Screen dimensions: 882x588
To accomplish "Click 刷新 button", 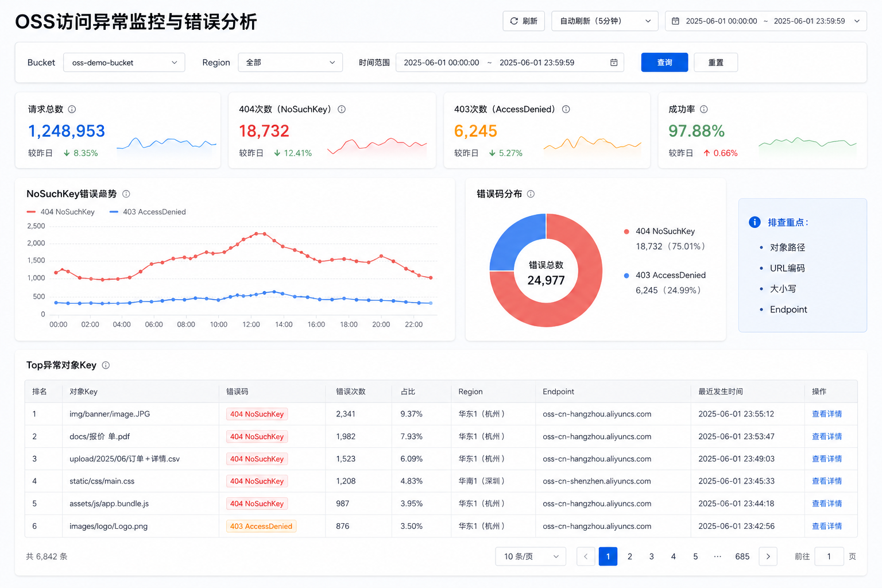I will 524,21.
